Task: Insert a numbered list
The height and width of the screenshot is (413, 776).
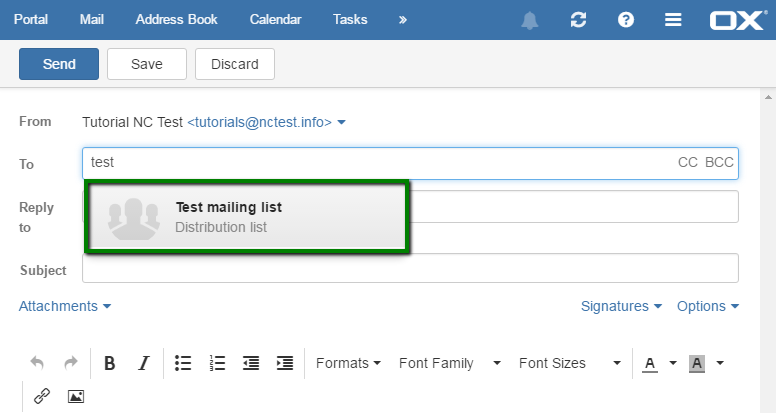Action: (217, 363)
